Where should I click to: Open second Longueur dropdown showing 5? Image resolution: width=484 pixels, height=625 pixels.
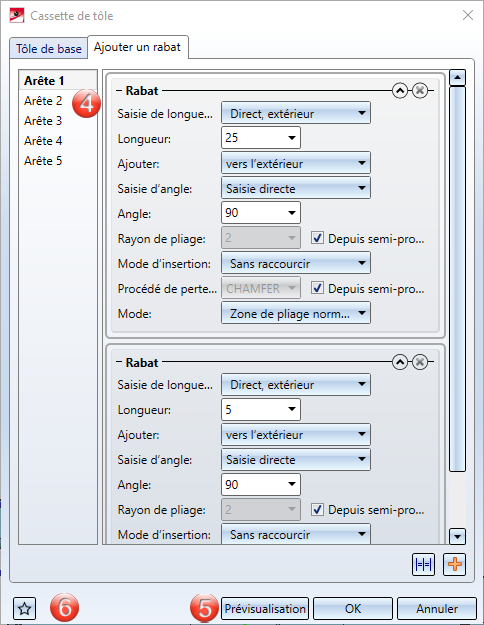(292, 409)
